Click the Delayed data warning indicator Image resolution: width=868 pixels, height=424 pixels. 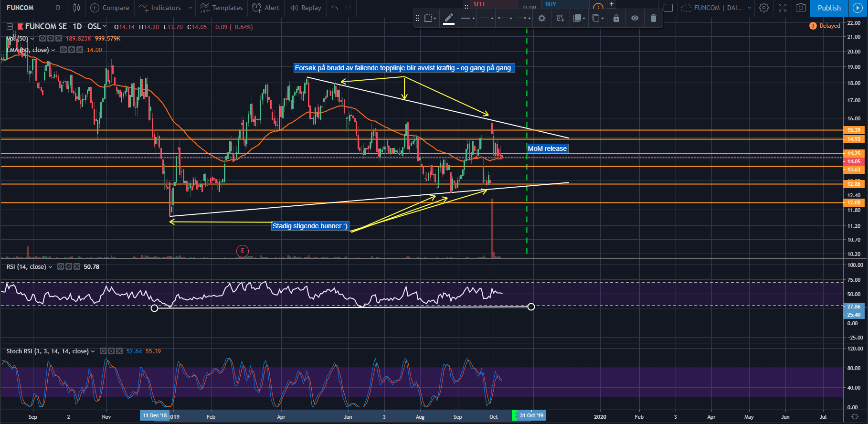(x=825, y=26)
